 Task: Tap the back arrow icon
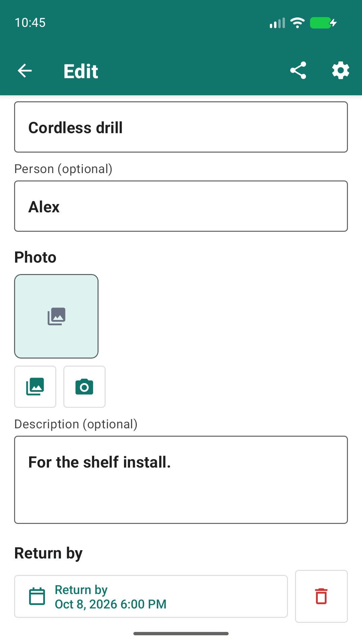tap(24, 71)
